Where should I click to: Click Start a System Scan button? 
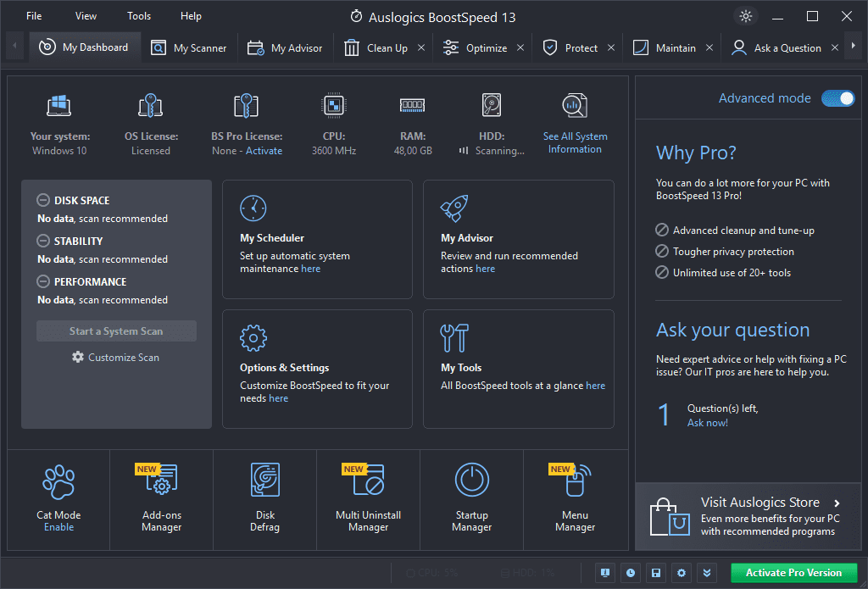click(116, 331)
